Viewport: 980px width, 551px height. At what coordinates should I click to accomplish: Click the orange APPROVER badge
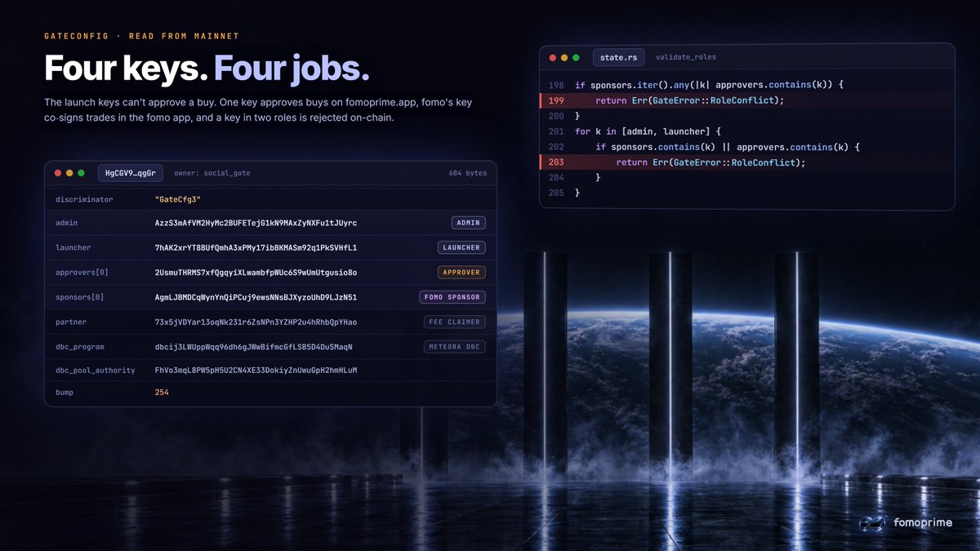coord(461,272)
